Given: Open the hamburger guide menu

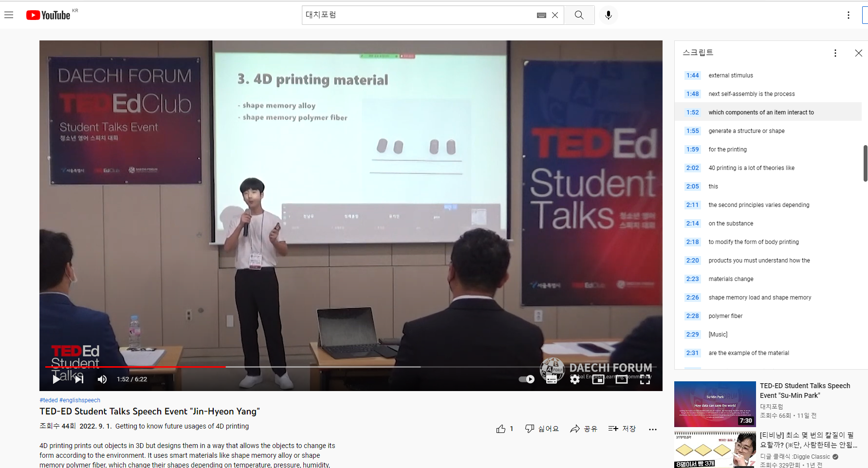Looking at the screenshot, I should pos(9,15).
